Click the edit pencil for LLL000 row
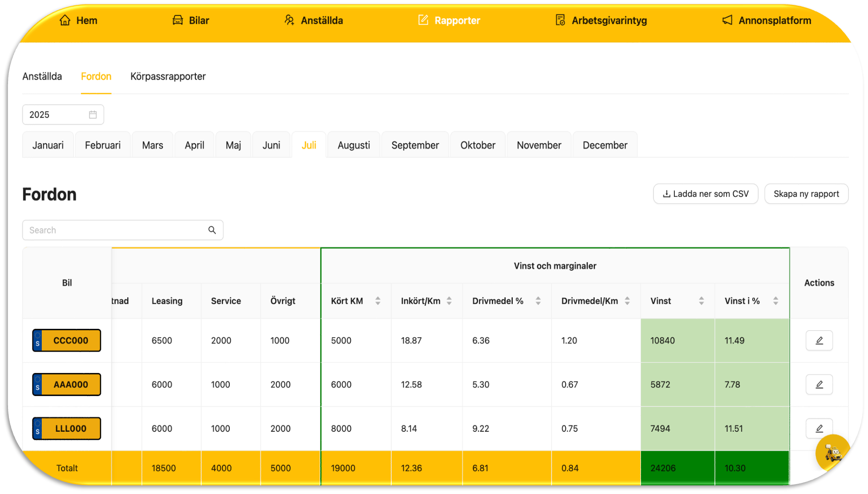 (x=819, y=428)
